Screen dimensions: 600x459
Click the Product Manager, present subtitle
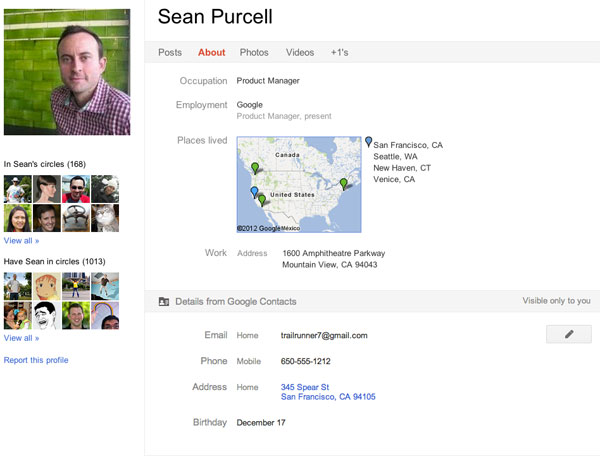click(x=284, y=116)
